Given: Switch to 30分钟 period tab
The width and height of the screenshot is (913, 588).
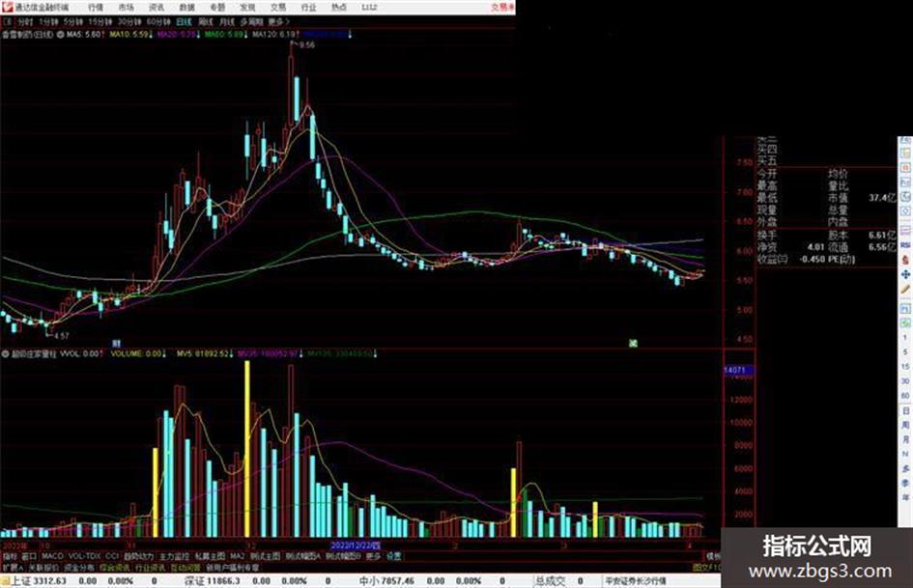Looking at the screenshot, I should coord(128,21).
